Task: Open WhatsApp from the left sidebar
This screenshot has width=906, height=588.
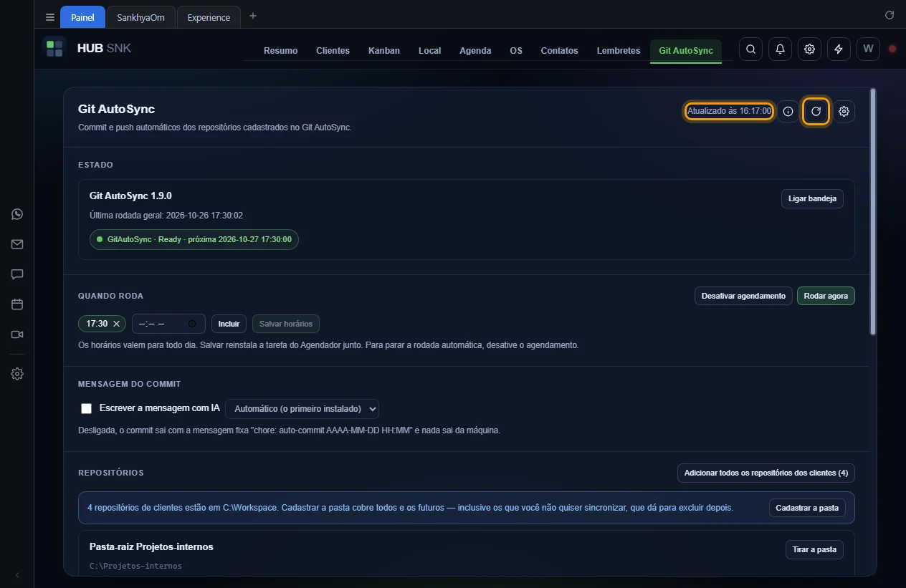Action: point(17,214)
